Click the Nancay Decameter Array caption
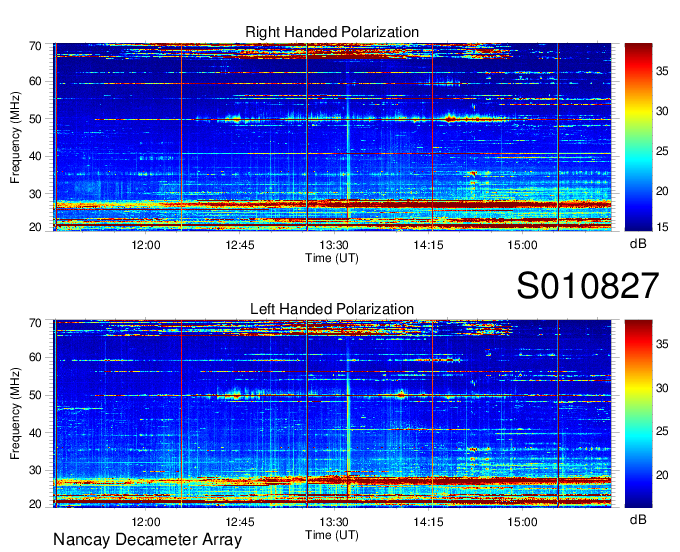Image resolution: width=680 pixels, height=552 pixels. [x=147, y=540]
